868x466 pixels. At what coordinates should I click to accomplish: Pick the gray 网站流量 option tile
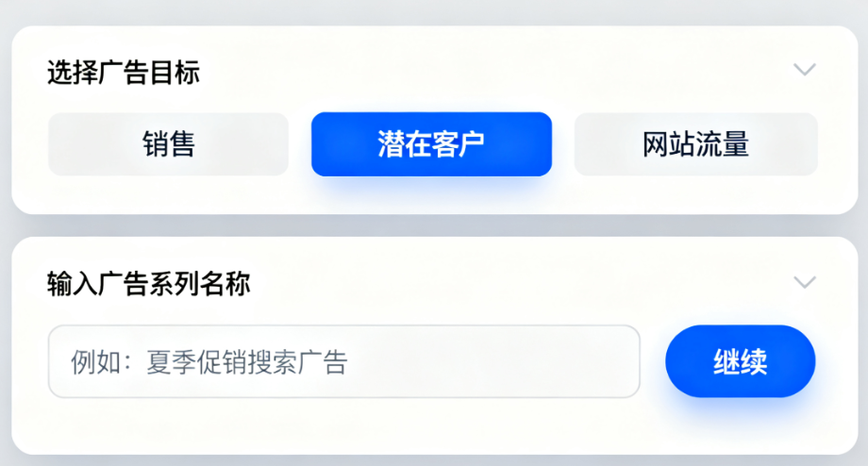[x=696, y=144]
